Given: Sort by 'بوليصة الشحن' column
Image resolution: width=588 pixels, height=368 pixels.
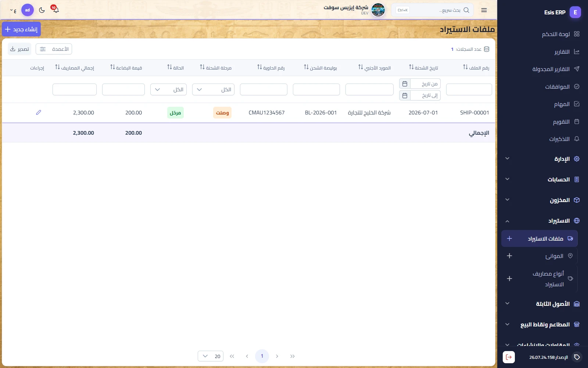Looking at the screenshot, I should point(320,68).
